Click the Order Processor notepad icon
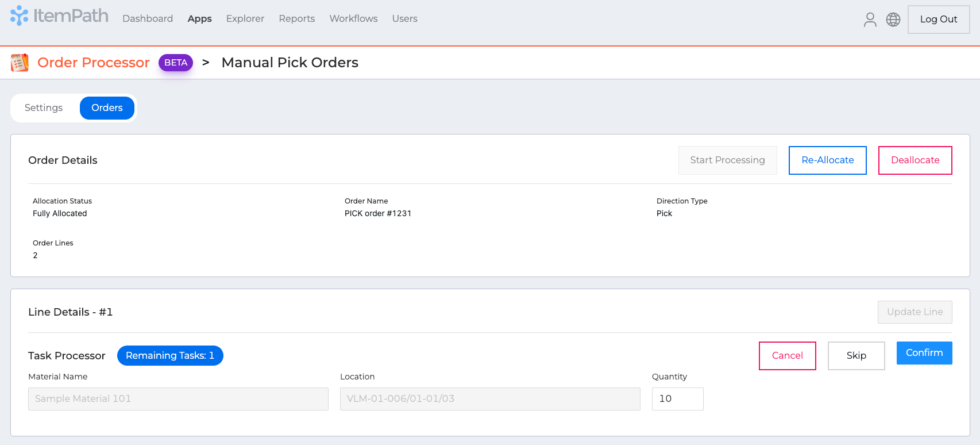This screenshot has width=980, height=445. tap(20, 63)
